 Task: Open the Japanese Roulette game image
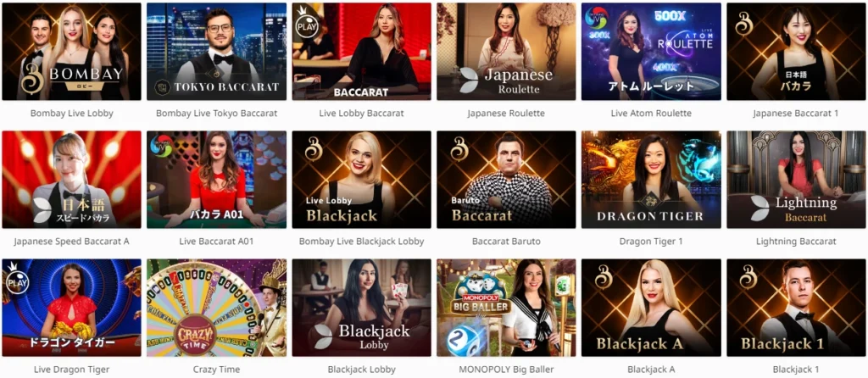[x=506, y=52]
